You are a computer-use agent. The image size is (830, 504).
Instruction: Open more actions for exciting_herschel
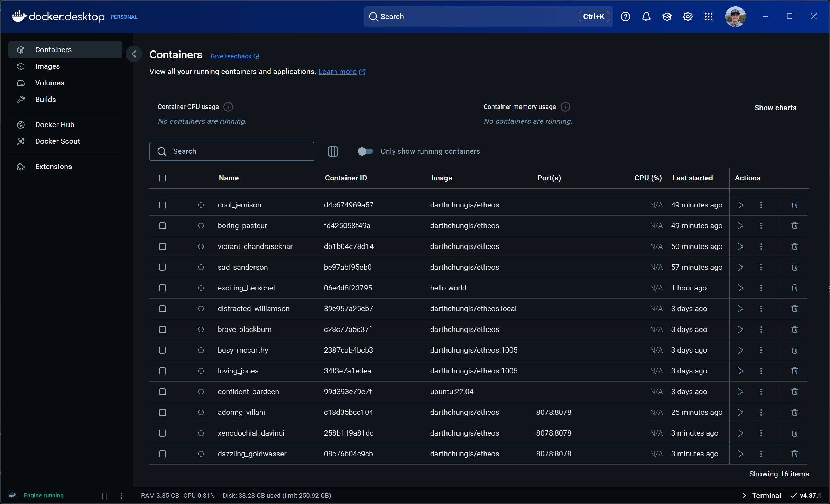coord(761,288)
